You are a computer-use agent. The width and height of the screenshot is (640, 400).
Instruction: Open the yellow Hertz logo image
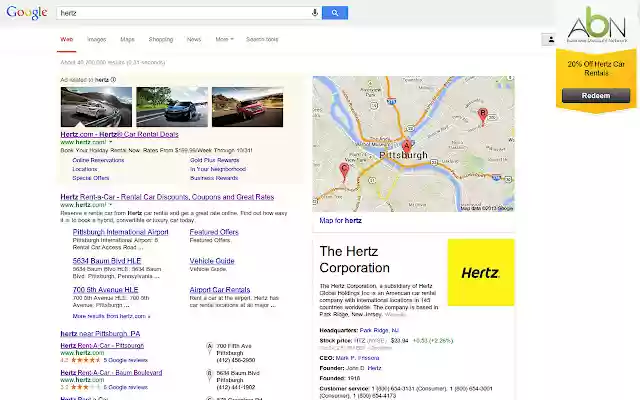tap(481, 272)
